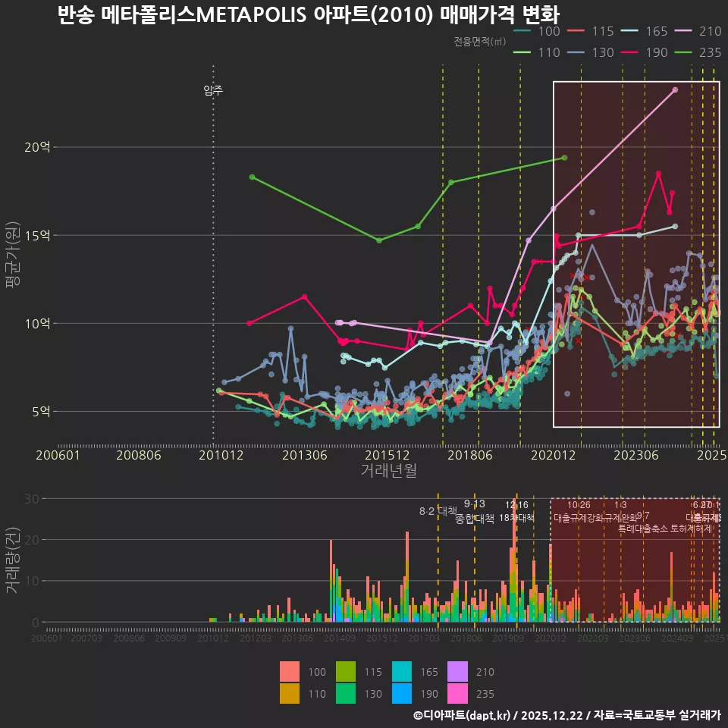Click the highest pink data point on 210 line
This screenshot has width=728, height=728.
pos(675,89)
